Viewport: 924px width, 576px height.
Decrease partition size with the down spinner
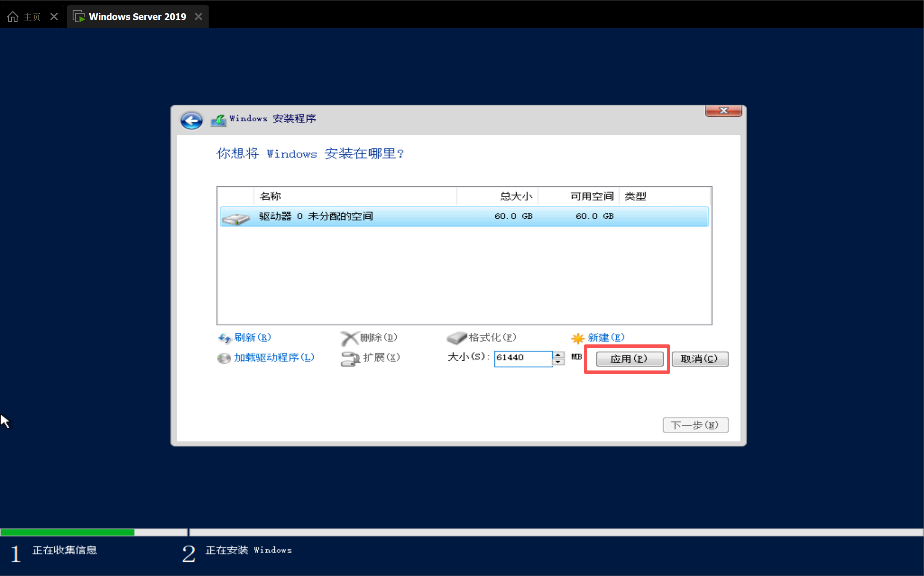[558, 362]
